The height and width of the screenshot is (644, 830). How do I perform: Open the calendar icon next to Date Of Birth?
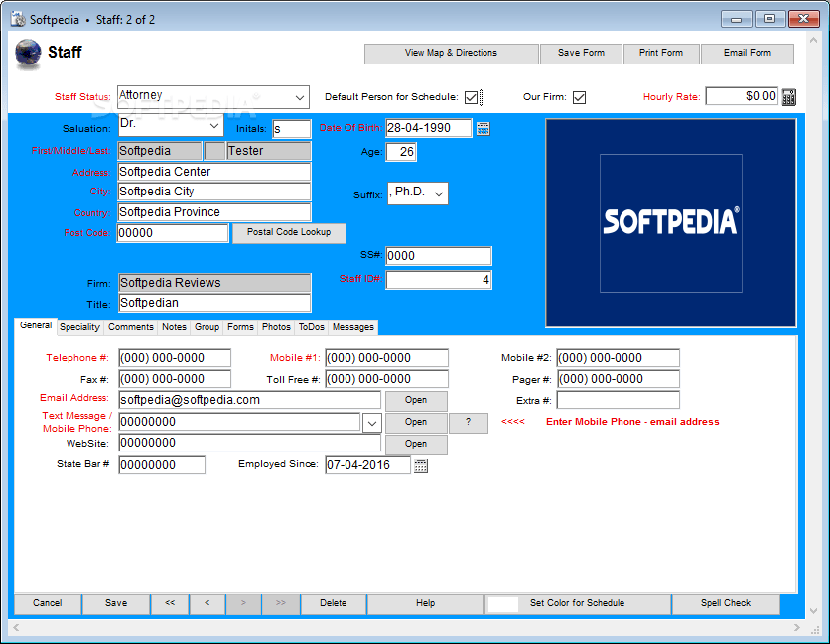[x=483, y=128]
